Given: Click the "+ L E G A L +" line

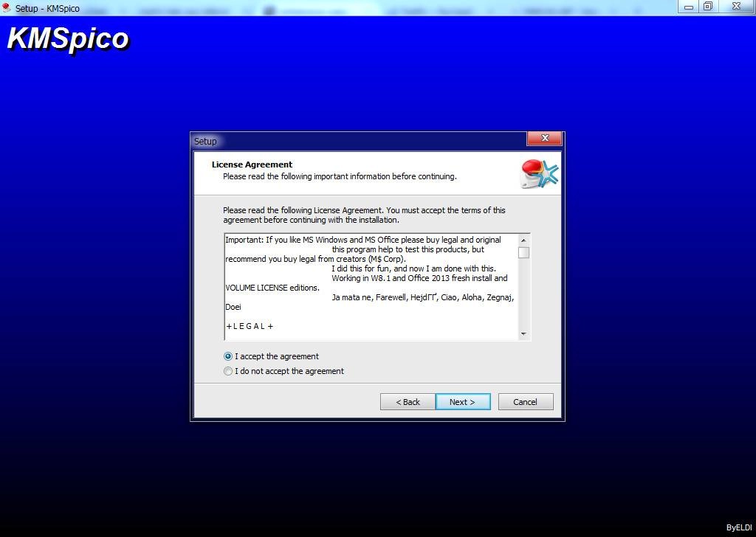Looking at the screenshot, I should point(250,326).
